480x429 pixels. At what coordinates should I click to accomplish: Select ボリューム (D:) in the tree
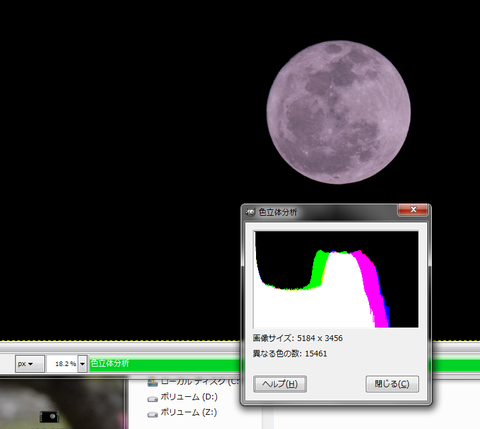pos(189,397)
